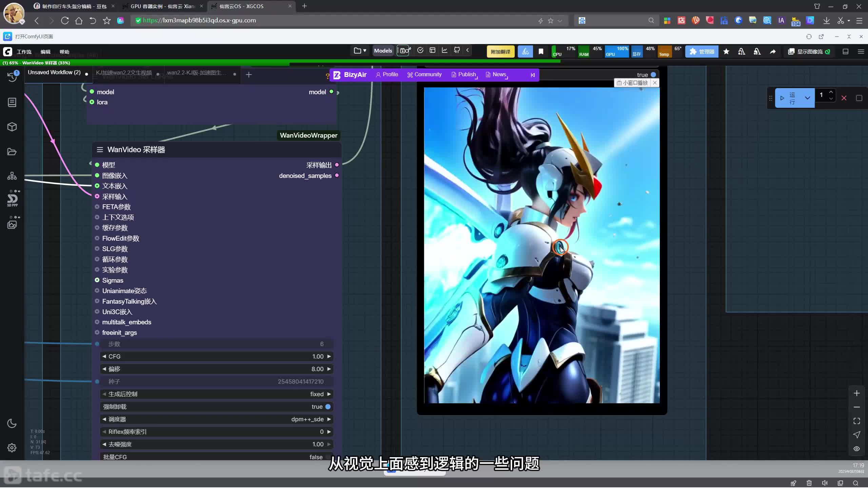Toggle 批量CFG false switch
The width and height of the screenshot is (868, 488).
pyautogui.click(x=328, y=457)
